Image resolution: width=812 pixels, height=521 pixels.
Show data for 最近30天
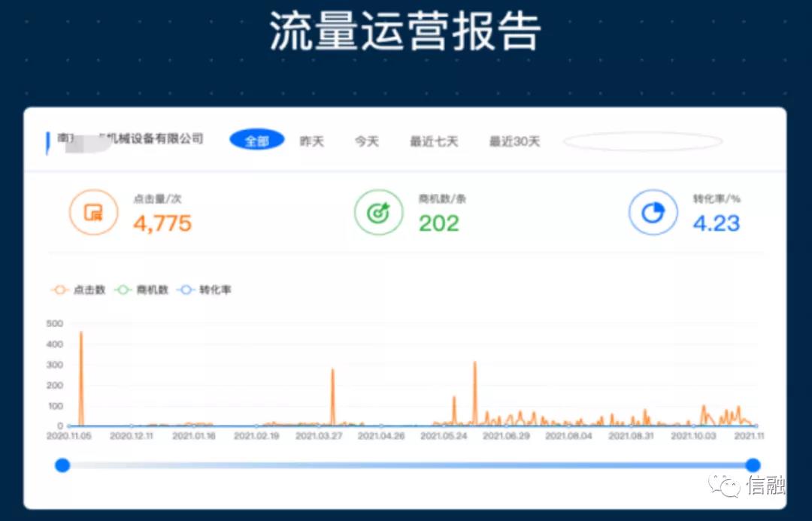[515, 141]
